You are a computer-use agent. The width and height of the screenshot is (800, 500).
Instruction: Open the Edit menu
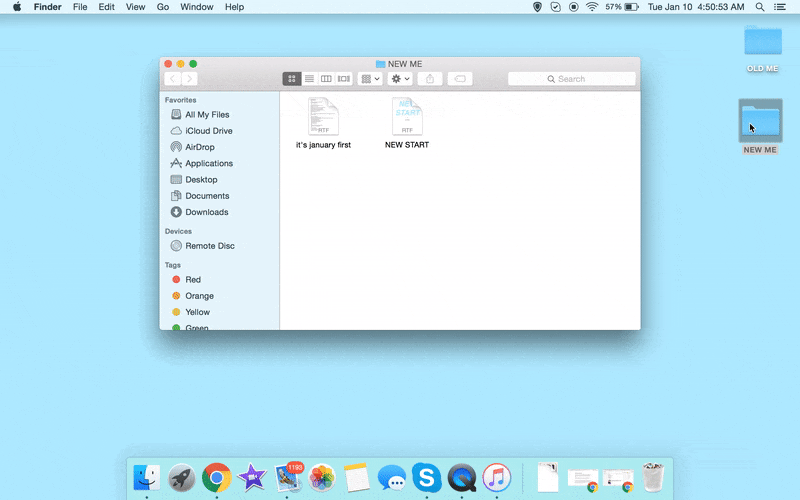click(106, 7)
